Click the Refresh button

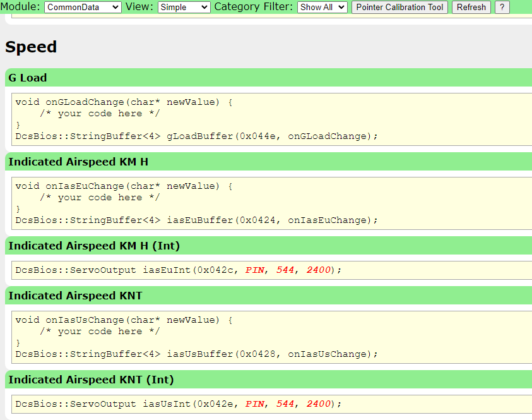tap(471, 7)
